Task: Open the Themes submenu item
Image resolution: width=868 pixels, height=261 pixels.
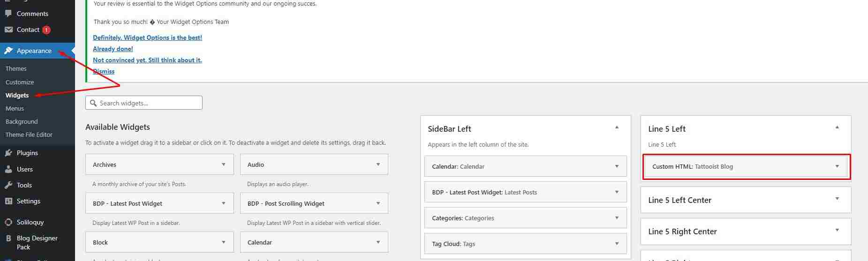Action: tap(16, 68)
